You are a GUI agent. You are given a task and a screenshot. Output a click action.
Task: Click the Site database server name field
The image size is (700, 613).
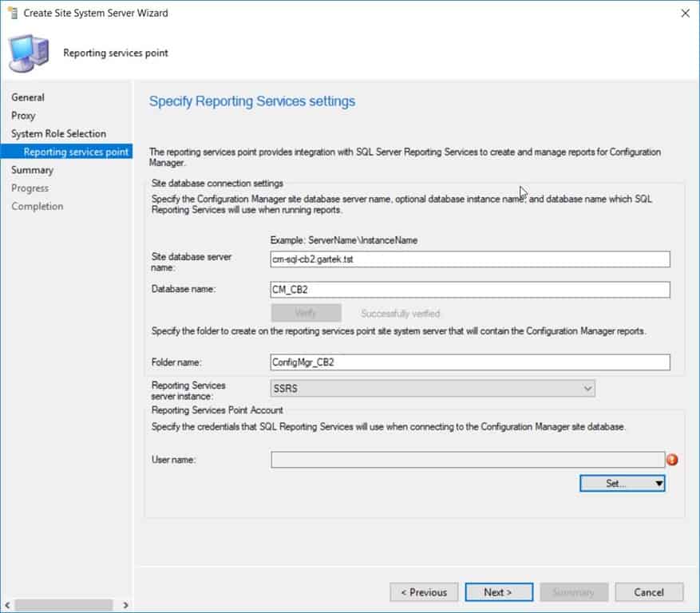point(469,259)
